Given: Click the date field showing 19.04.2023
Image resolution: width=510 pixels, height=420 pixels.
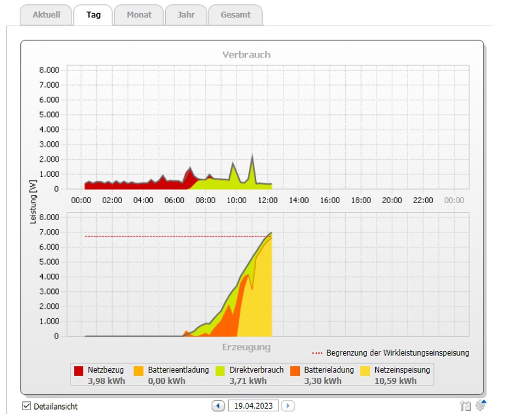Looking at the screenshot, I should coord(253,406).
